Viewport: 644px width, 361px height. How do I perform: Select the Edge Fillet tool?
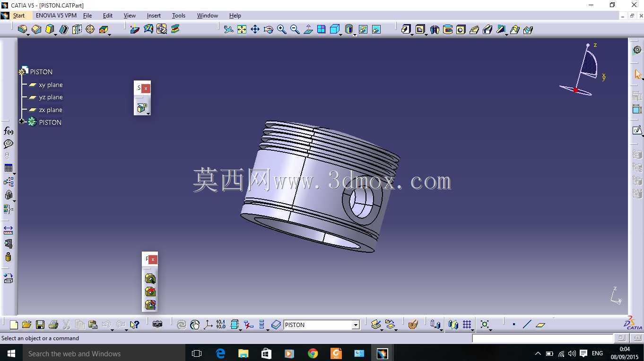(x=22, y=29)
